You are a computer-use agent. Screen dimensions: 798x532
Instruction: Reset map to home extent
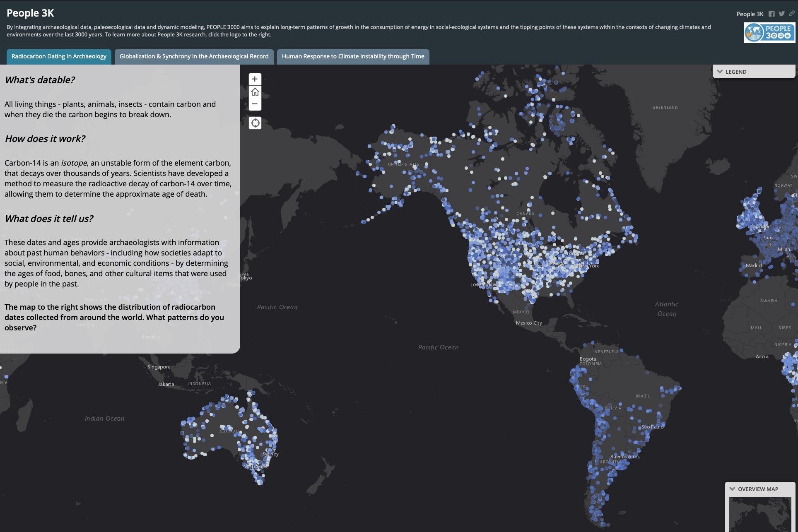tap(255, 91)
